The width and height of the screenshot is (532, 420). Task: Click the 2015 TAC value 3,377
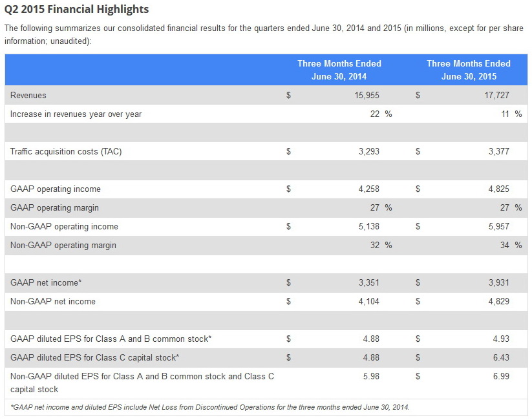click(x=499, y=152)
